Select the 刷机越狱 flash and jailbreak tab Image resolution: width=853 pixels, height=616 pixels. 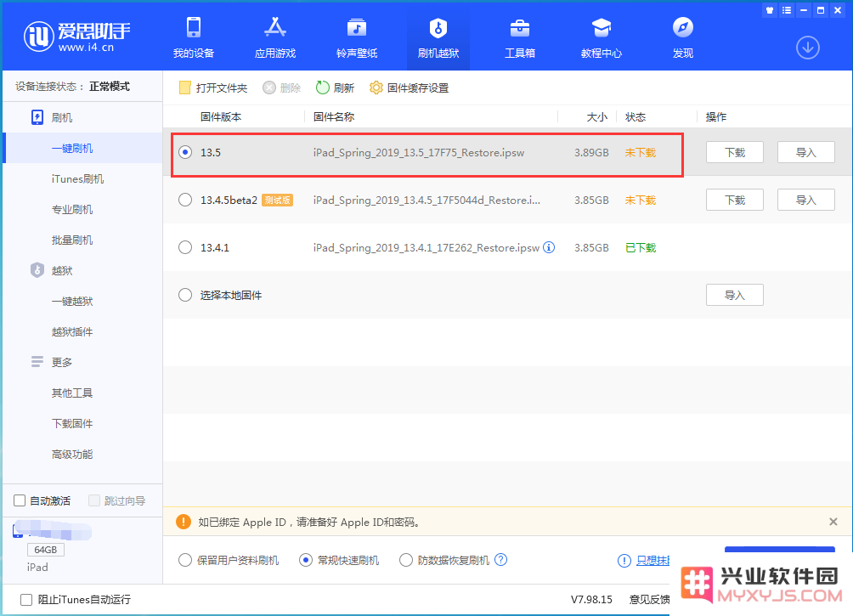[x=438, y=37]
